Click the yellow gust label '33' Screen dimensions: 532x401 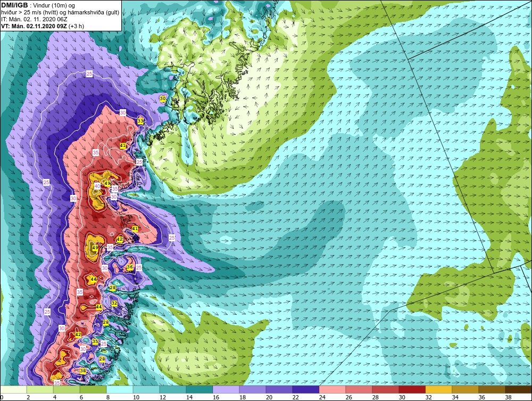pos(140,121)
